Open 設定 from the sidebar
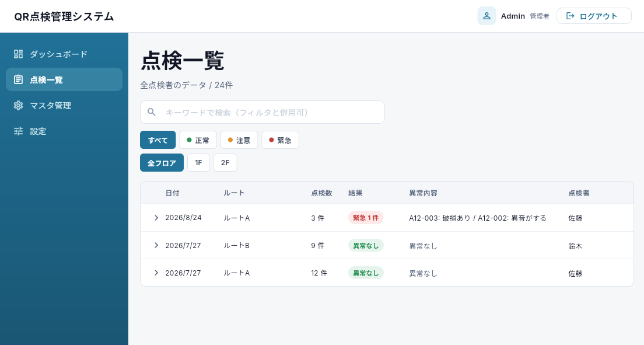This screenshot has width=644, height=345. (x=64, y=131)
